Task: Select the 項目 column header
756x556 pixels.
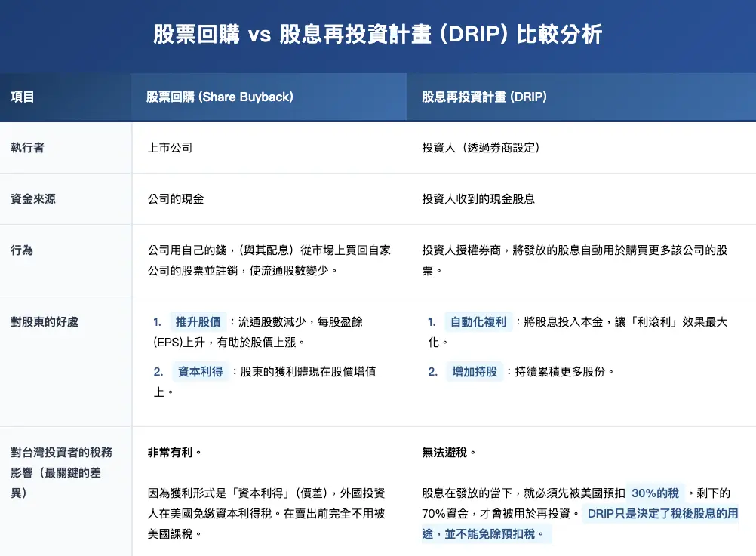Action: pos(23,97)
